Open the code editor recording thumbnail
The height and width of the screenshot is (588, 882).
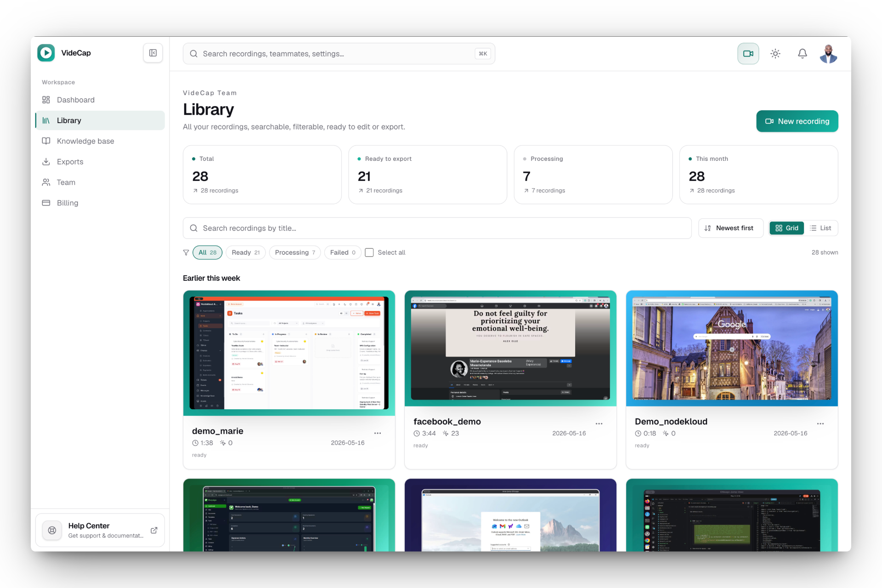click(732, 515)
